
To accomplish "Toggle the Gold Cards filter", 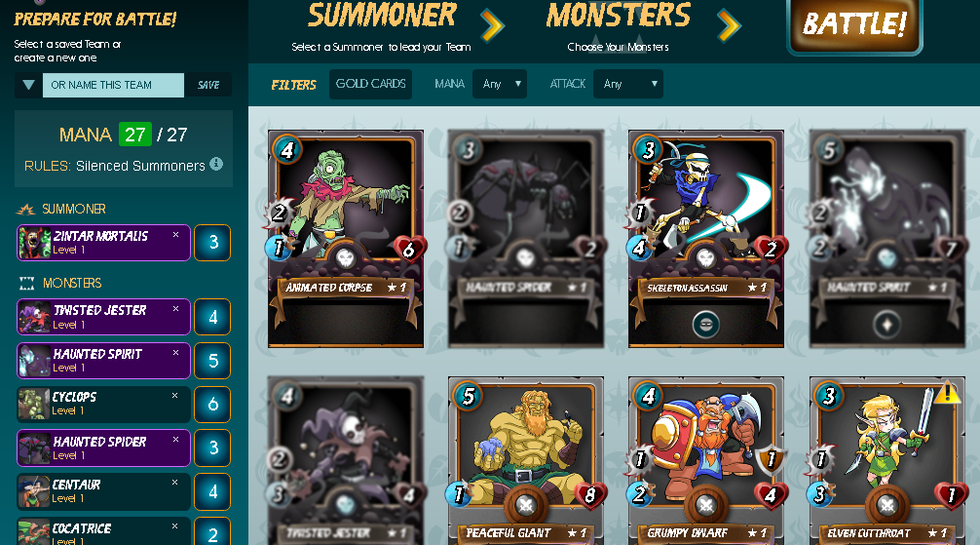I will pyautogui.click(x=370, y=84).
